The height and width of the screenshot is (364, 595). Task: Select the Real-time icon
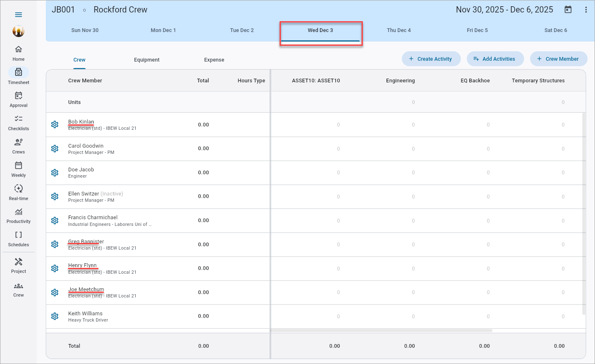18,192
